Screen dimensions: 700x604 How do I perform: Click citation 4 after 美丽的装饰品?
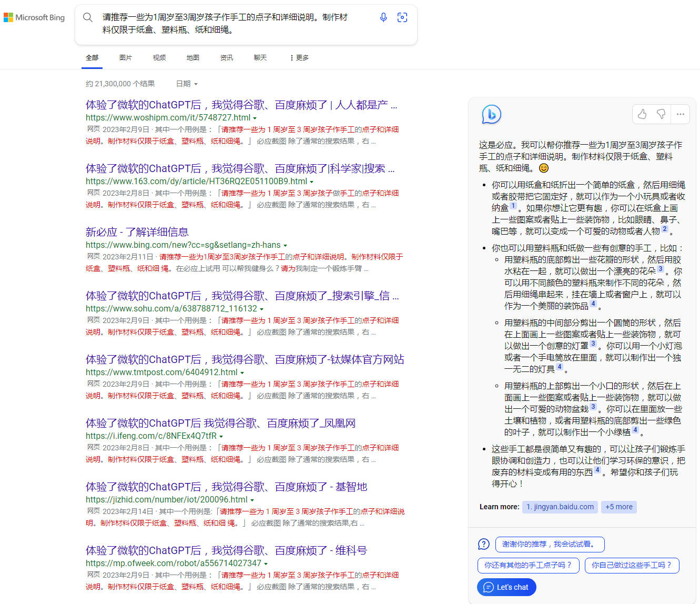point(593,304)
